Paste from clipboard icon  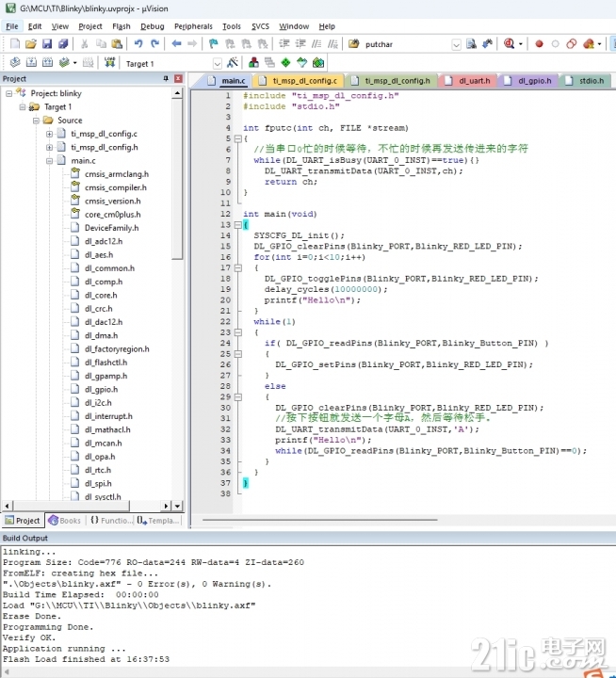click(x=117, y=43)
